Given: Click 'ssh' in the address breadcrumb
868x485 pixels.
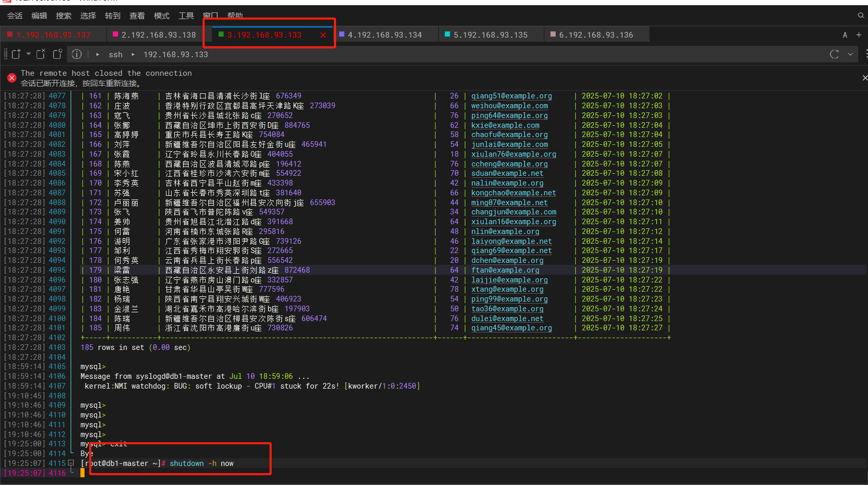Looking at the screenshot, I should point(115,54).
